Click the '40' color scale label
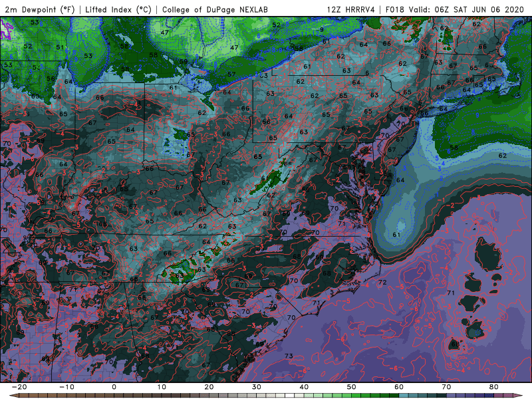This screenshot has height=399, width=532. click(304, 387)
